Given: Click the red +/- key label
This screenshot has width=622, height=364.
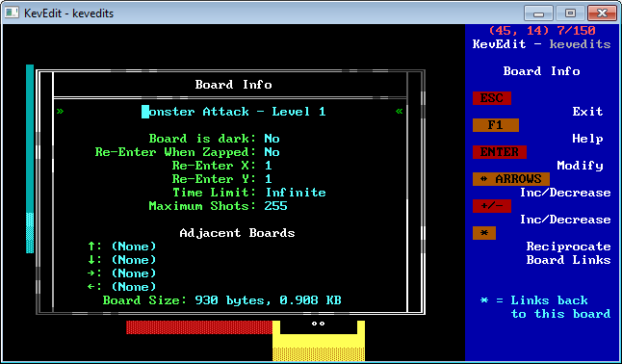Looking at the screenshot, I should pos(491,206).
